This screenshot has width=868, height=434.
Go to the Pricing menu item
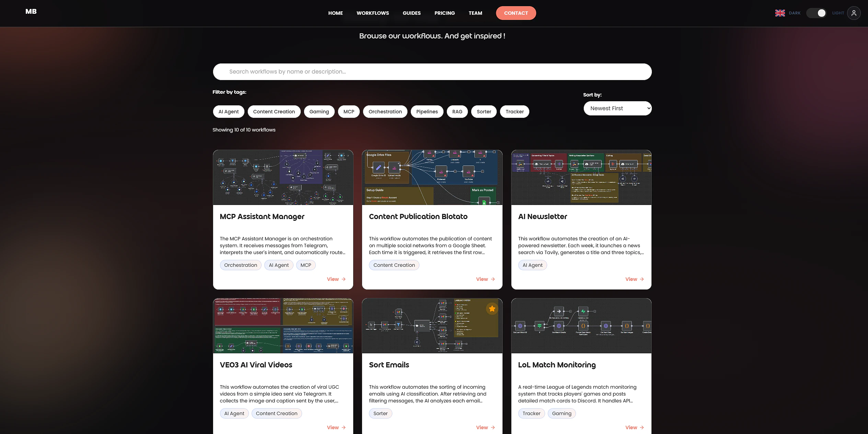click(444, 13)
